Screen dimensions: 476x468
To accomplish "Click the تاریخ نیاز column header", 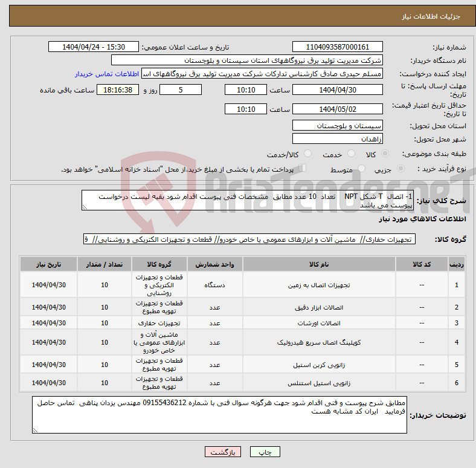I will coord(48,264).
